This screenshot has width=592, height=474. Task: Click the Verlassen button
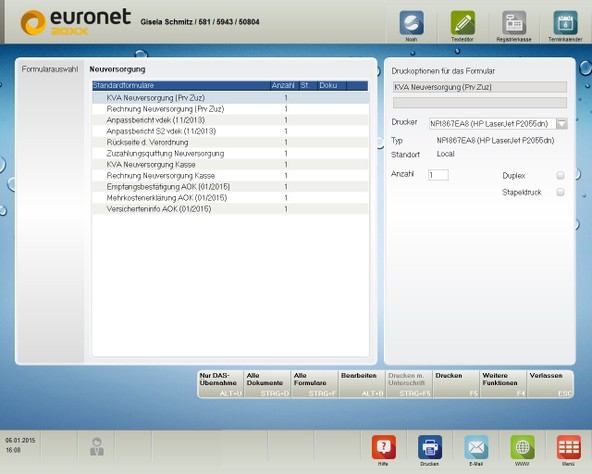[550, 384]
